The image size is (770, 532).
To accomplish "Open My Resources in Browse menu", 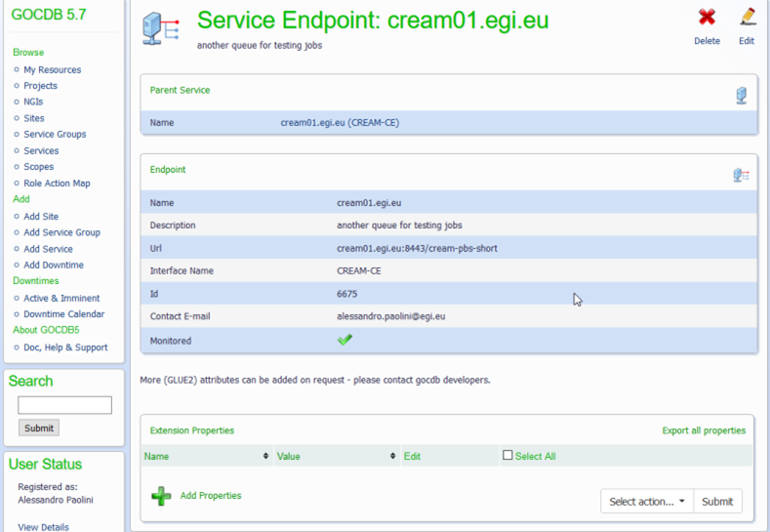I will (53, 69).
